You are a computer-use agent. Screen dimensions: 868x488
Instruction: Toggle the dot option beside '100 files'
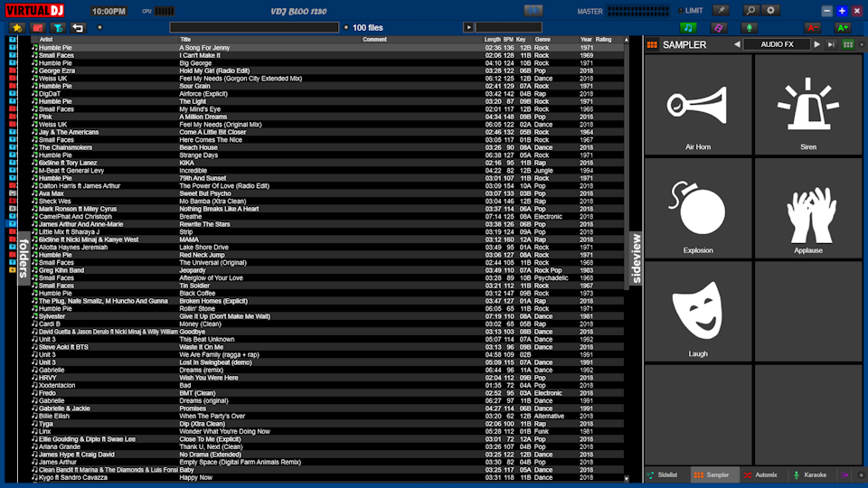pyautogui.click(x=346, y=28)
